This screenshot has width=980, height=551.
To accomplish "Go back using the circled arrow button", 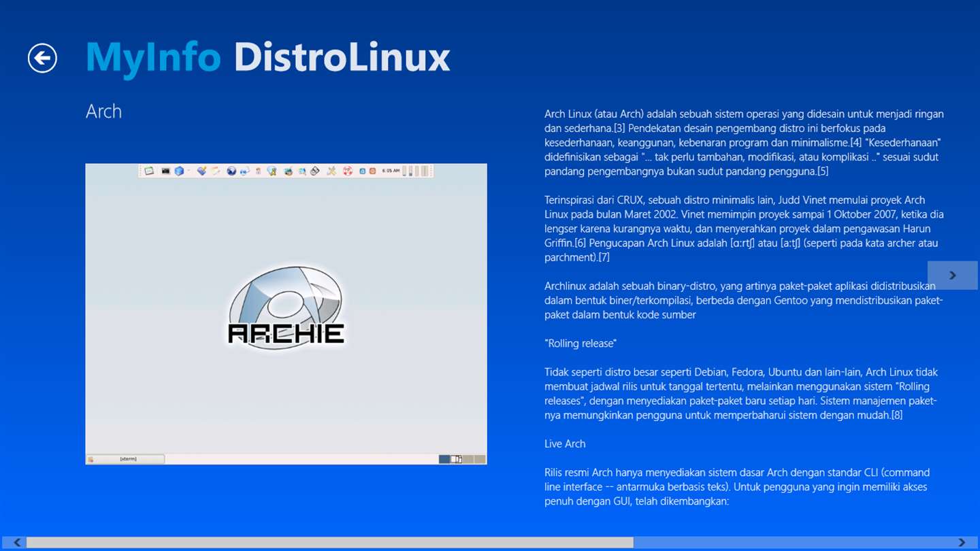I will (42, 58).
